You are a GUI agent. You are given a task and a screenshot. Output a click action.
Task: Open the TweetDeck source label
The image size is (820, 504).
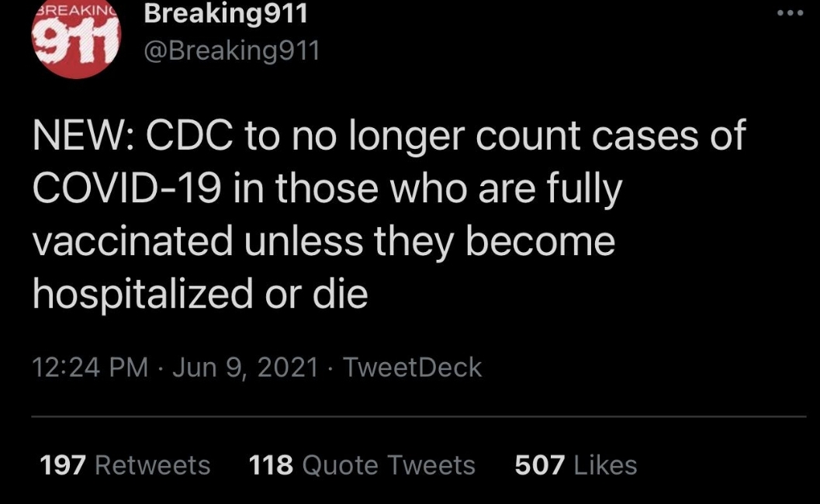(x=412, y=367)
